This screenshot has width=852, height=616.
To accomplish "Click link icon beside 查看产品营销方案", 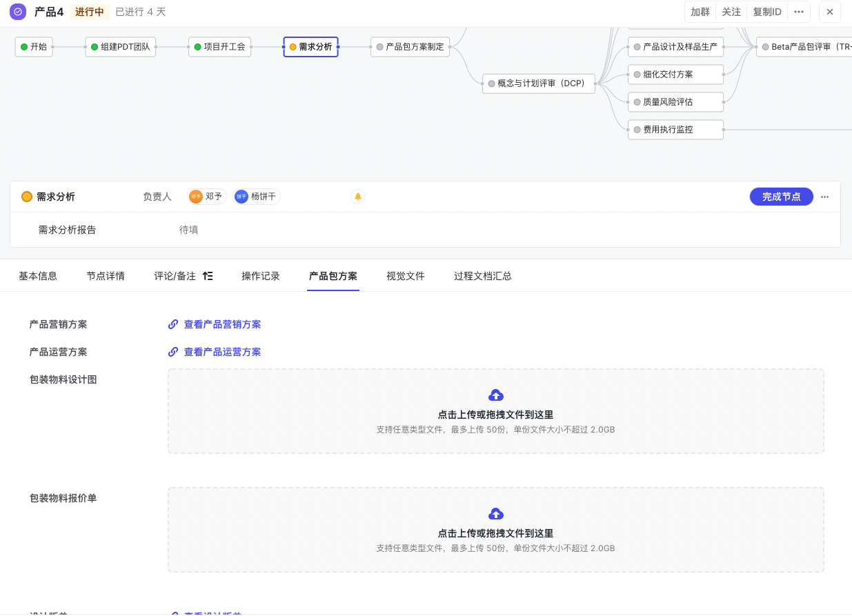I will click(173, 324).
